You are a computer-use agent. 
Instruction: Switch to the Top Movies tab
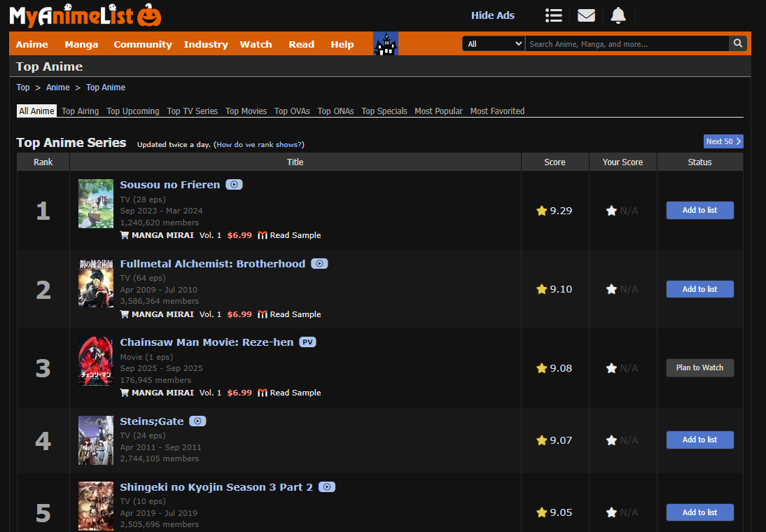coord(246,111)
